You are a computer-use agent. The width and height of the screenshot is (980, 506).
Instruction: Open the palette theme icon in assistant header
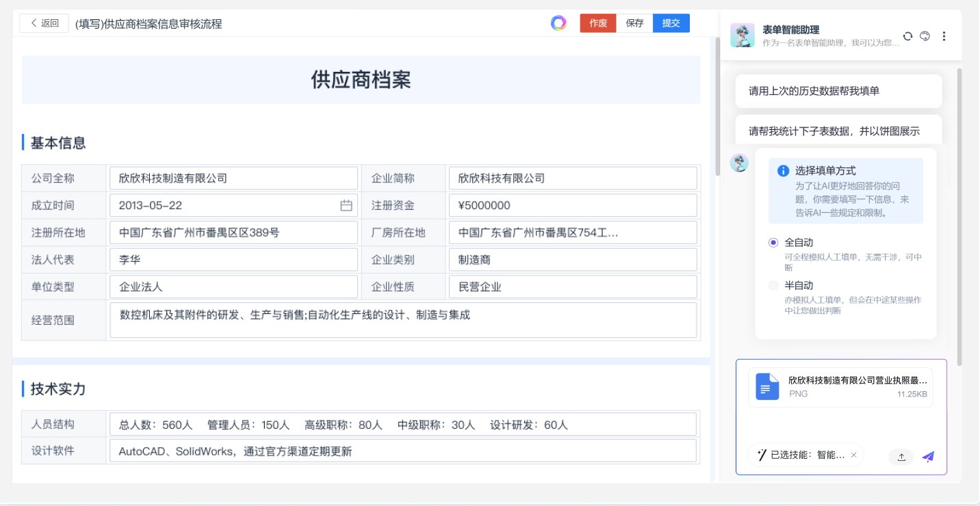925,36
